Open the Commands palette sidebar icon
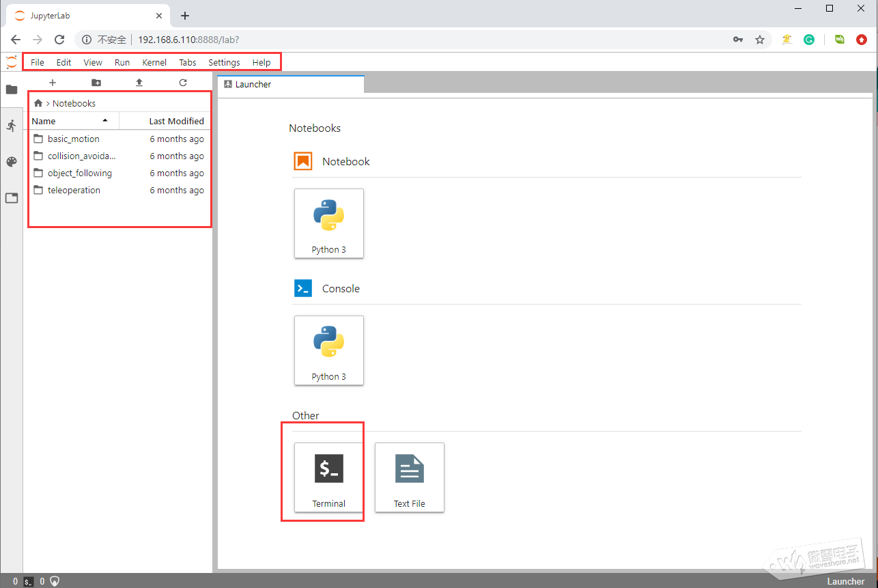 pos(11,162)
